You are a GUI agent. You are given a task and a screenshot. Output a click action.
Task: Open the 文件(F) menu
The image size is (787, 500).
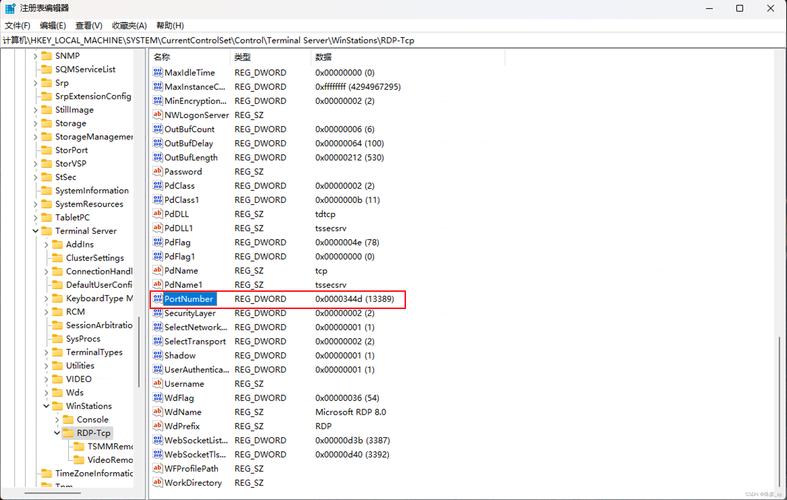(17, 25)
